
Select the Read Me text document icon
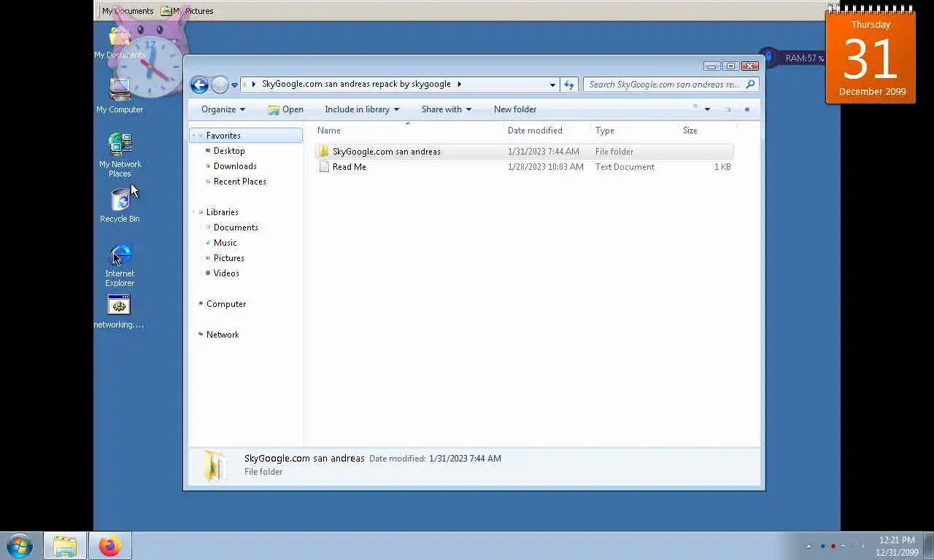coord(324,167)
